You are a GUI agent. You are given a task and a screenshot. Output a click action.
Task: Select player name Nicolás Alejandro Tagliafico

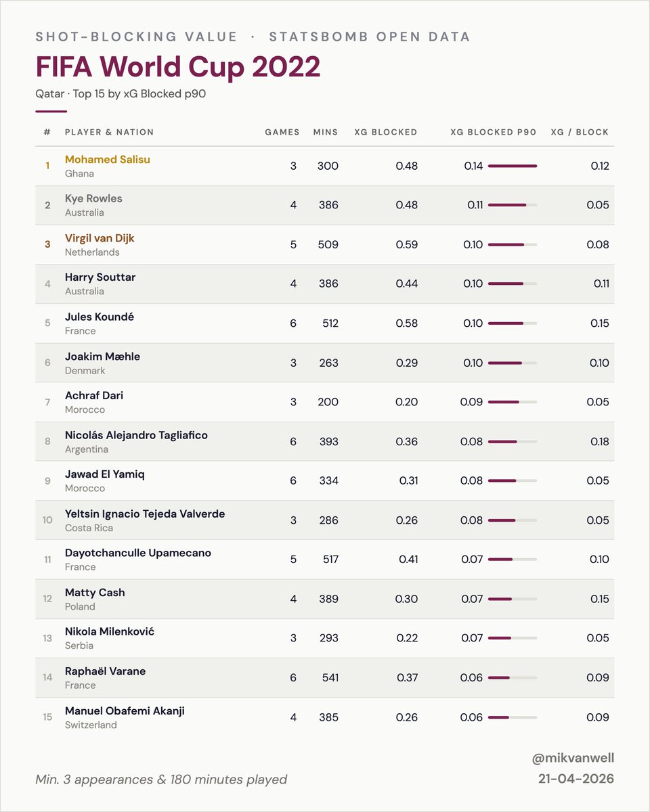coord(136,435)
